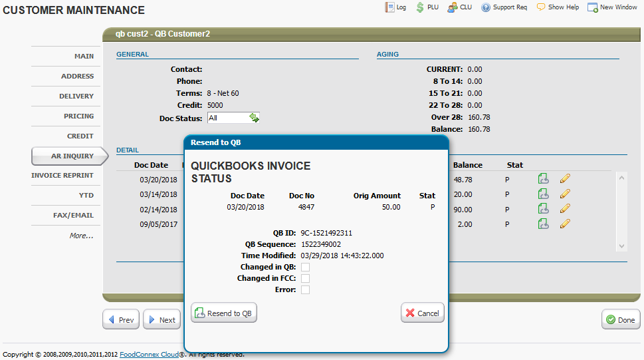Viewport: 644px width, 360px height.
Task: Click pencil edit icon for balance 20.00 row
Action: (565, 194)
